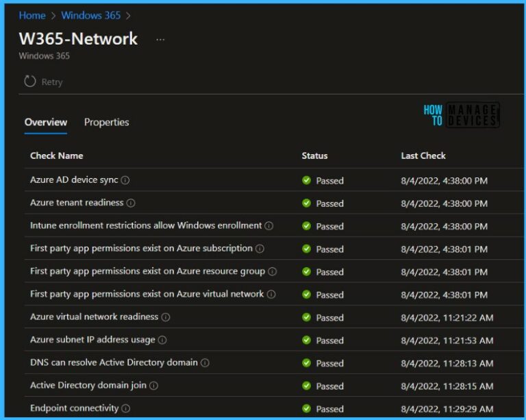Click green check icon for Endpoint connectivity
Viewport: 526px width, 420px height.
tap(306, 408)
